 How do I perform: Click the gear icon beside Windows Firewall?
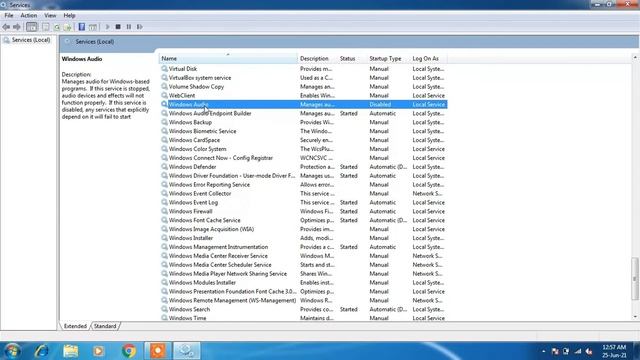[x=164, y=211]
